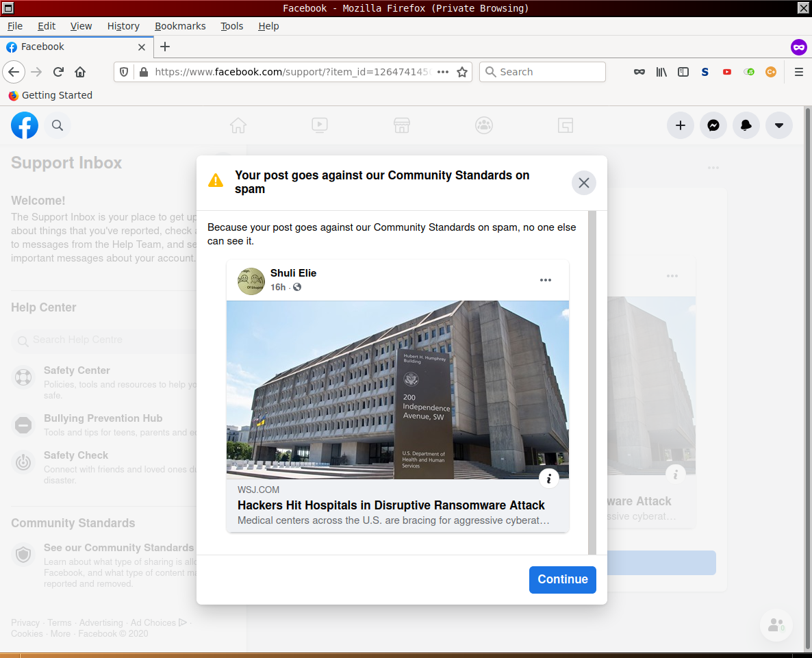812x658 pixels.
Task: Open Facebook notifications bell
Action: click(x=746, y=125)
